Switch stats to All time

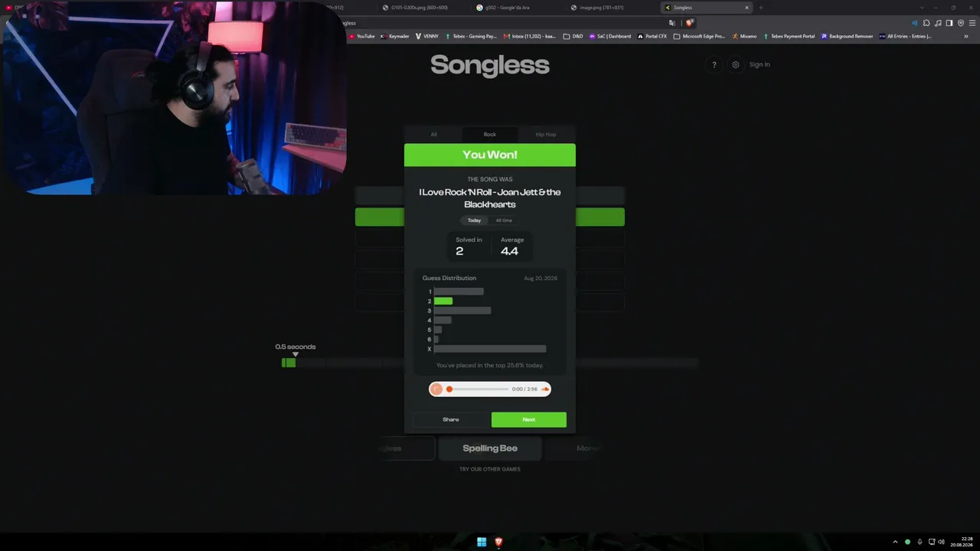(x=504, y=220)
